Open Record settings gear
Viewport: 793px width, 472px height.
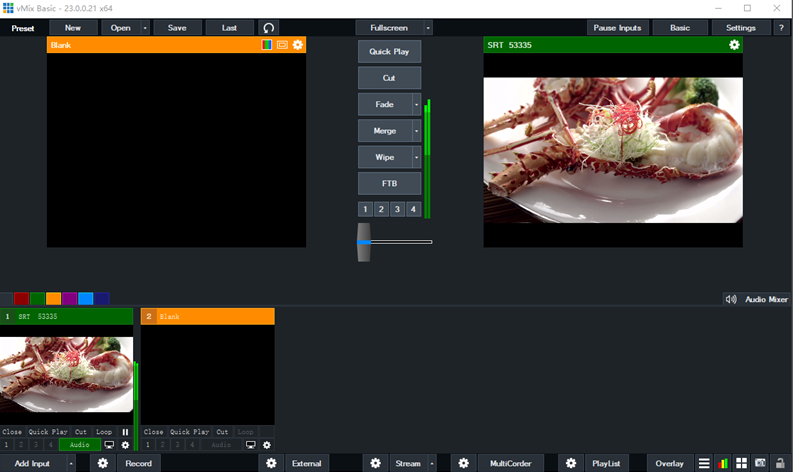[x=103, y=463]
